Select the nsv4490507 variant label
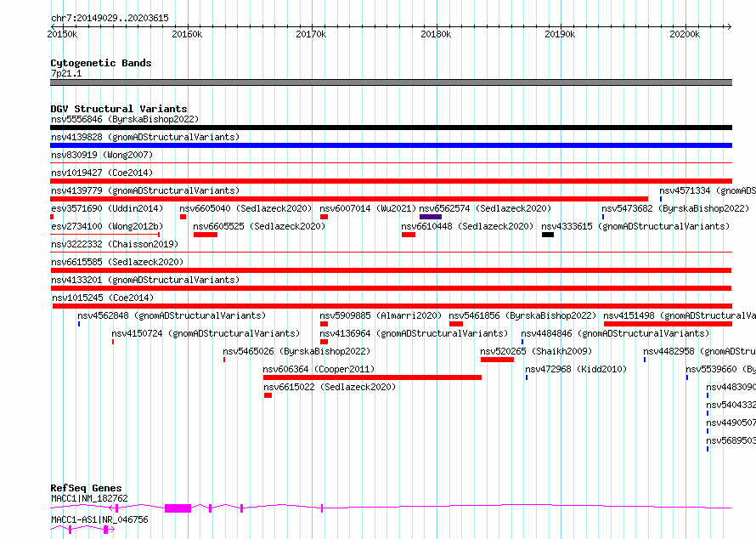The width and height of the screenshot is (756, 539). pyautogui.click(x=731, y=423)
